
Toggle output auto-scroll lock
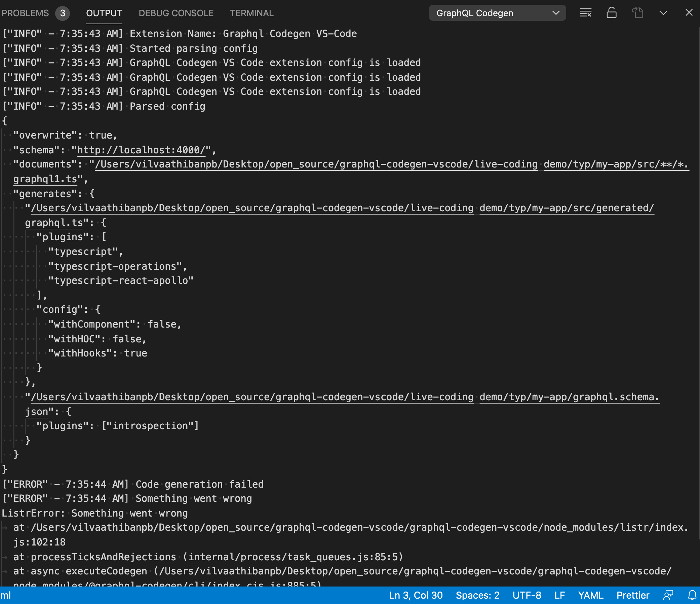(612, 13)
